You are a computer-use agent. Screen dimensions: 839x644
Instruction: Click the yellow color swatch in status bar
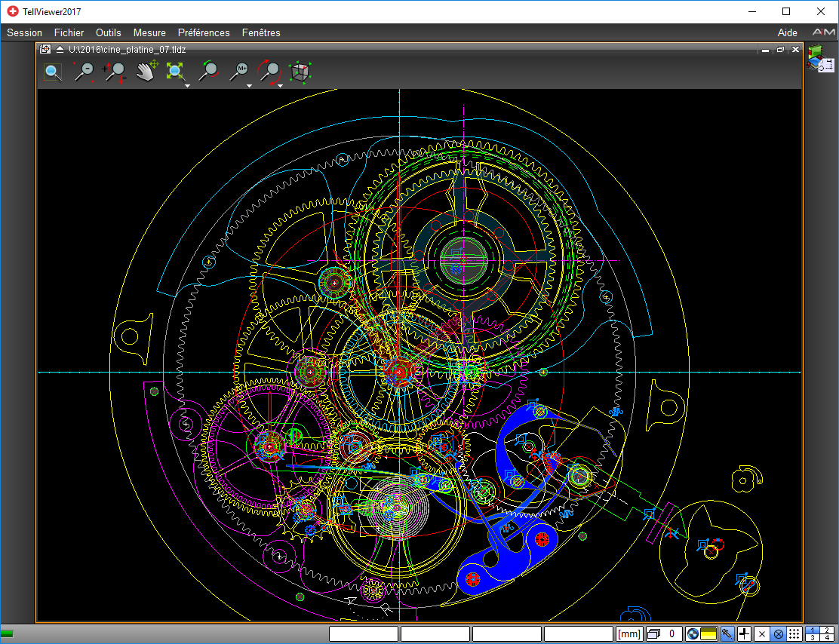pyautogui.click(x=708, y=633)
